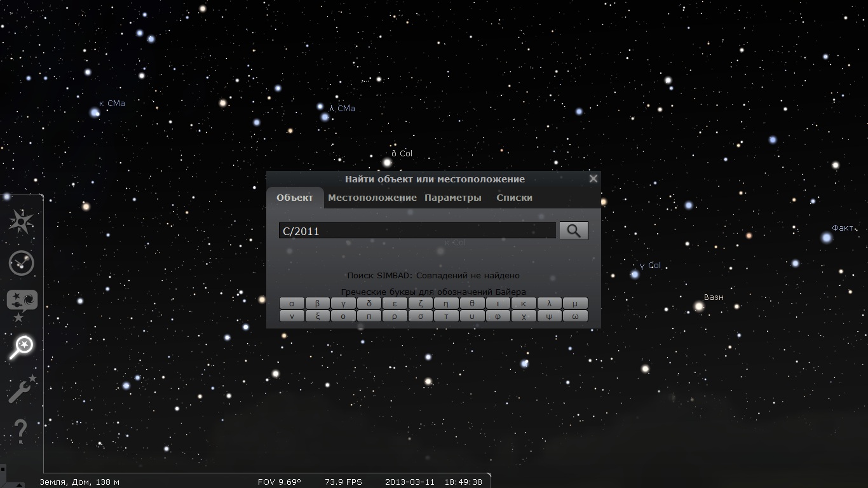This screenshot has height=488, width=868.
Task: Select the star labeled Вазн
Action: [x=699, y=306]
